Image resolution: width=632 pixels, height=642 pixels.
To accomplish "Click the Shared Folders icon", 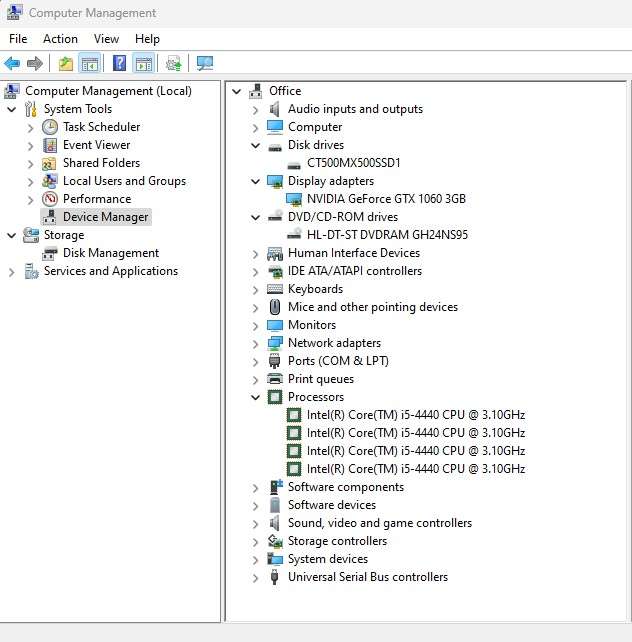I will (50, 163).
